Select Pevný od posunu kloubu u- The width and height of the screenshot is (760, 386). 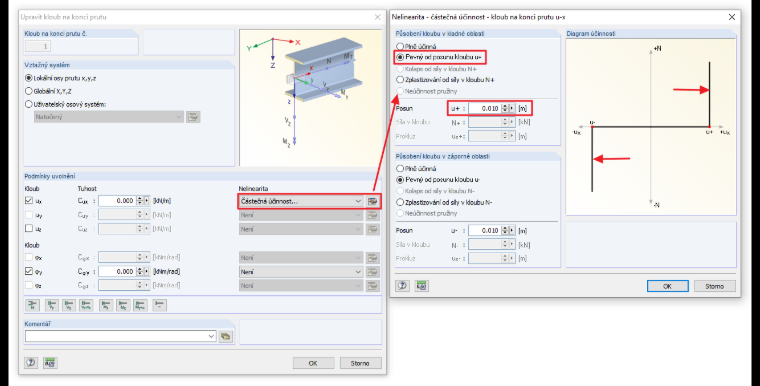point(439,179)
